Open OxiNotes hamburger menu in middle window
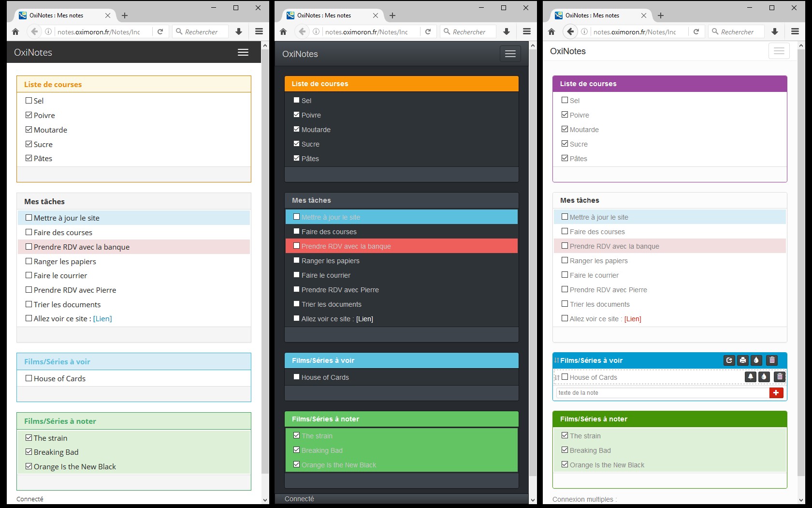Screen dimensions: 812x508 tap(510, 54)
